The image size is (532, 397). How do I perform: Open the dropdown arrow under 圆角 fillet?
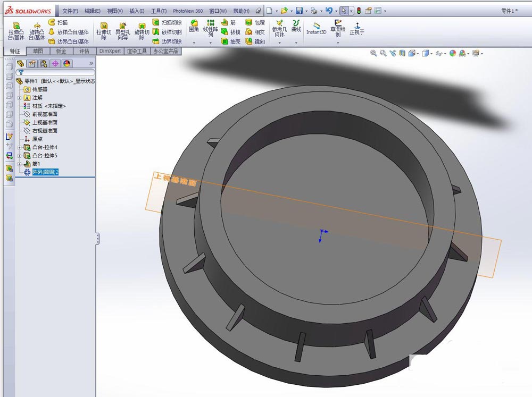(x=194, y=43)
